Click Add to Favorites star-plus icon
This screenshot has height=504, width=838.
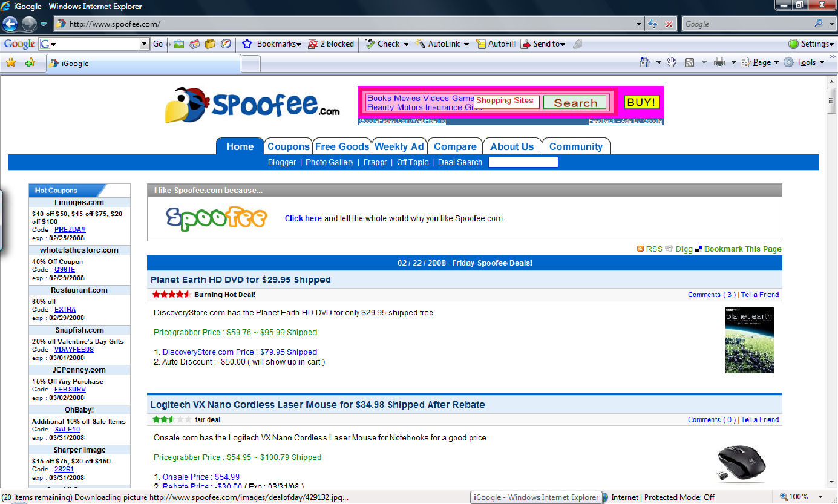[30, 62]
